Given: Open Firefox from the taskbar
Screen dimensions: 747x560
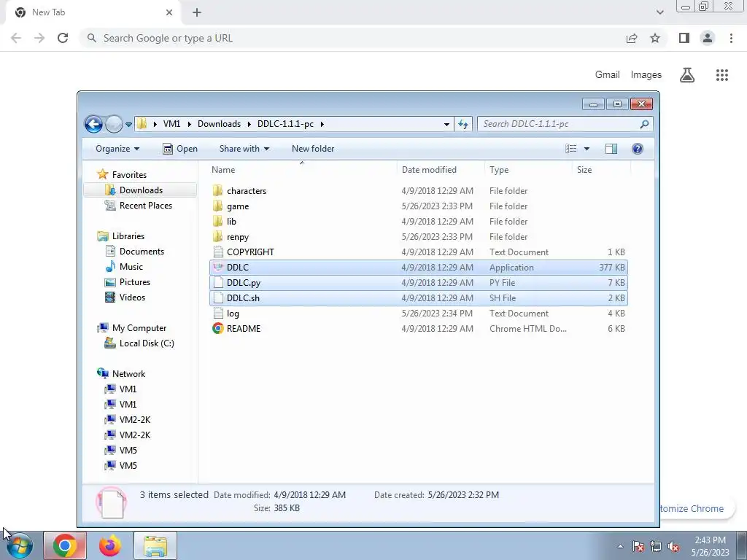Looking at the screenshot, I should click(x=110, y=545).
